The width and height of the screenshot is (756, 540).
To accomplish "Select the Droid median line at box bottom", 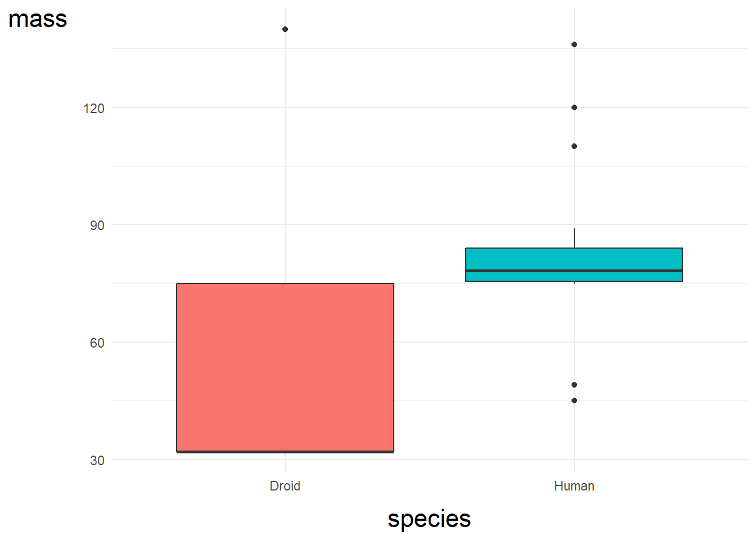I will point(285,451).
